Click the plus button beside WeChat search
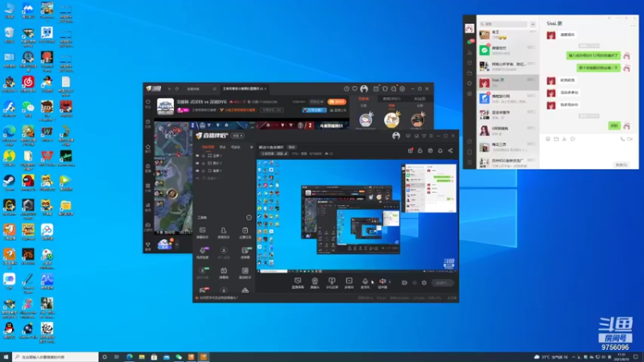 (x=533, y=24)
